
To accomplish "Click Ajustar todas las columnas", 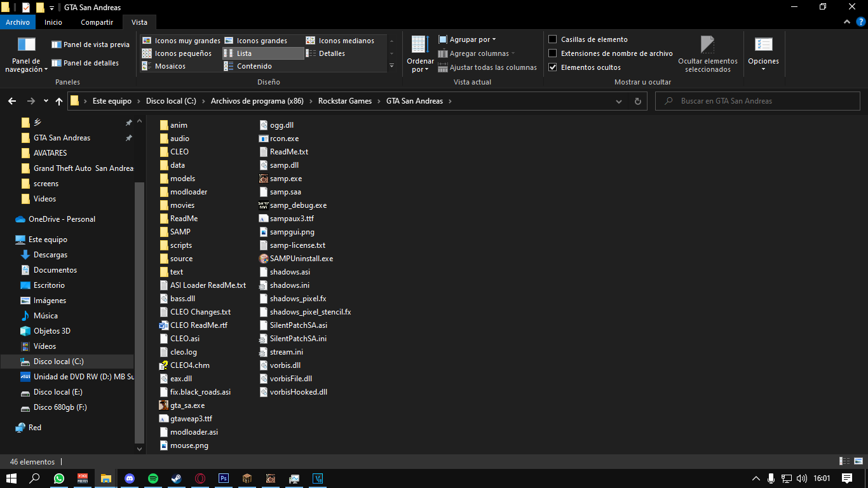I will (487, 67).
